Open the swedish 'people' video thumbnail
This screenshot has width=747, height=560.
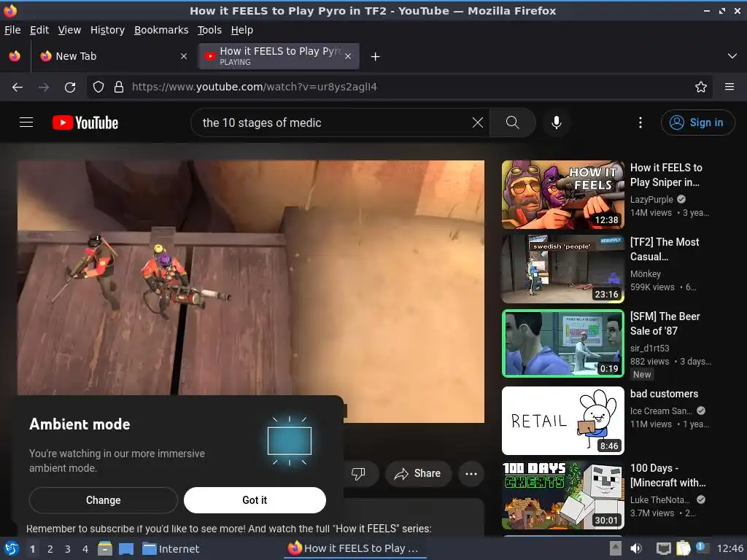pyautogui.click(x=563, y=269)
